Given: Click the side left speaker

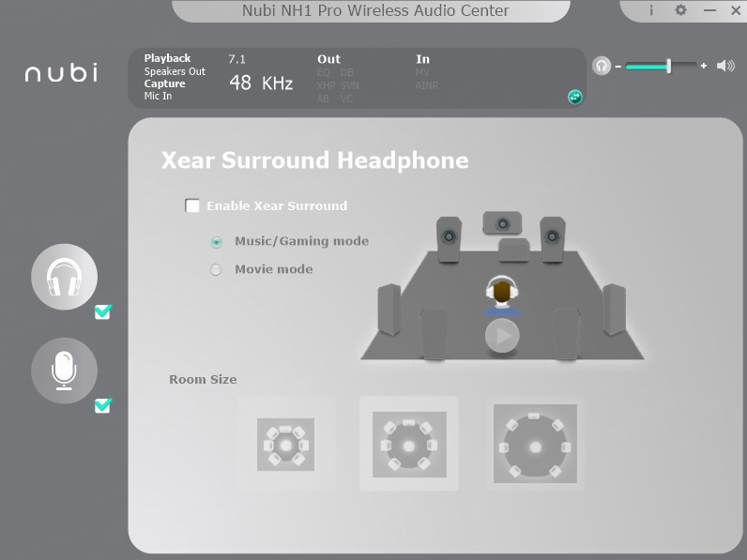Looking at the screenshot, I should pyautogui.click(x=389, y=309).
